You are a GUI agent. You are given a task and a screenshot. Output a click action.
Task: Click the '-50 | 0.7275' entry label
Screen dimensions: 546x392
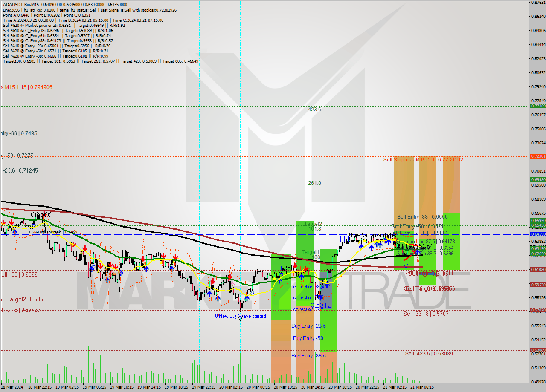[x=17, y=156]
